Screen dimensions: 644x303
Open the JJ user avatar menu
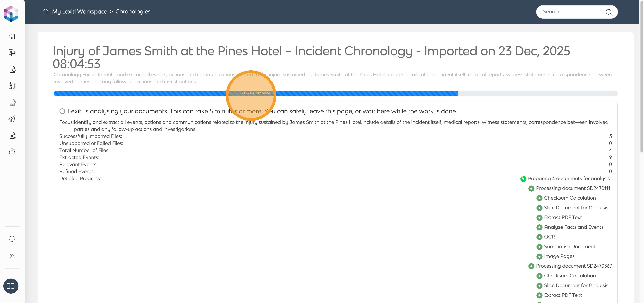(x=11, y=286)
